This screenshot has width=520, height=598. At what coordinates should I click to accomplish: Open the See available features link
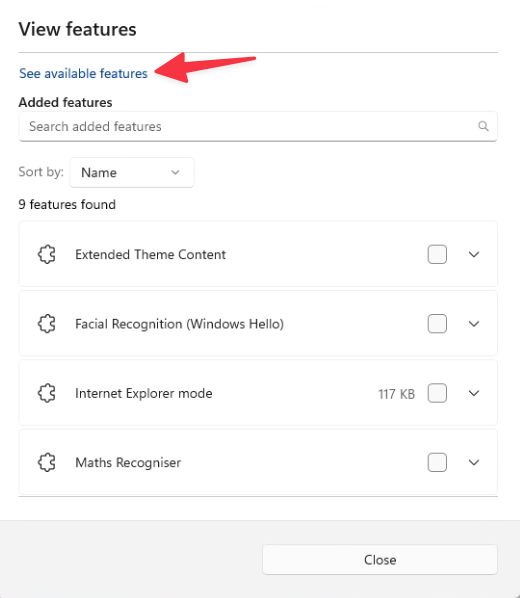83,73
